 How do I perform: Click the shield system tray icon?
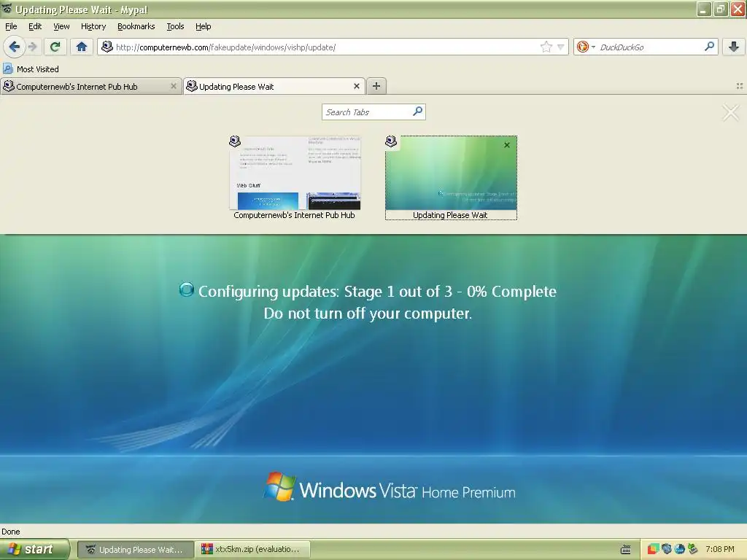[x=667, y=549]
